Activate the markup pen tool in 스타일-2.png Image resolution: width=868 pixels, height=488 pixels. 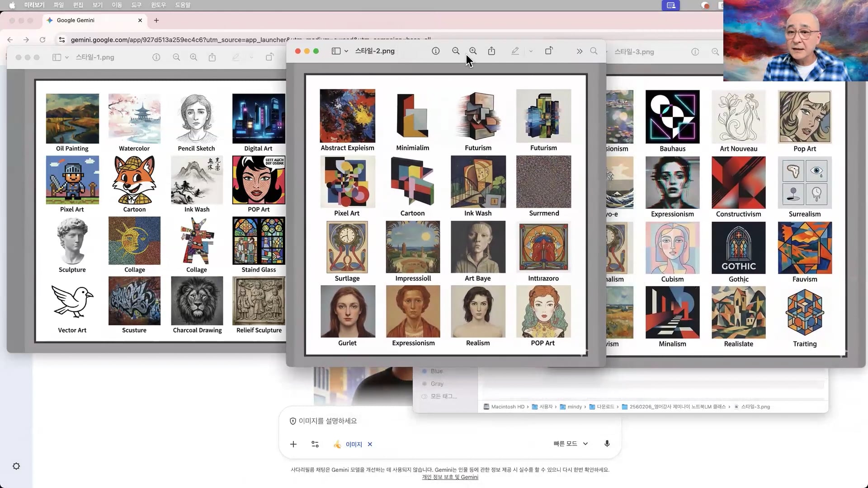515,51
